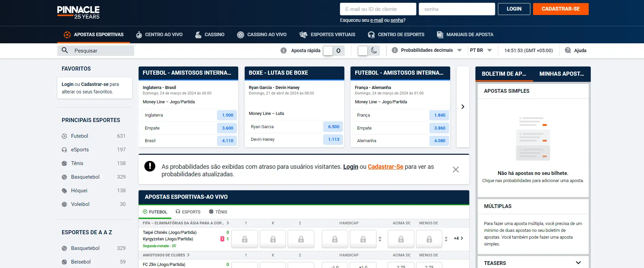The width and height of the screenshot is (644, 268).
Task: Click the Ajuda help bubble icon
Action: [568, 50]
